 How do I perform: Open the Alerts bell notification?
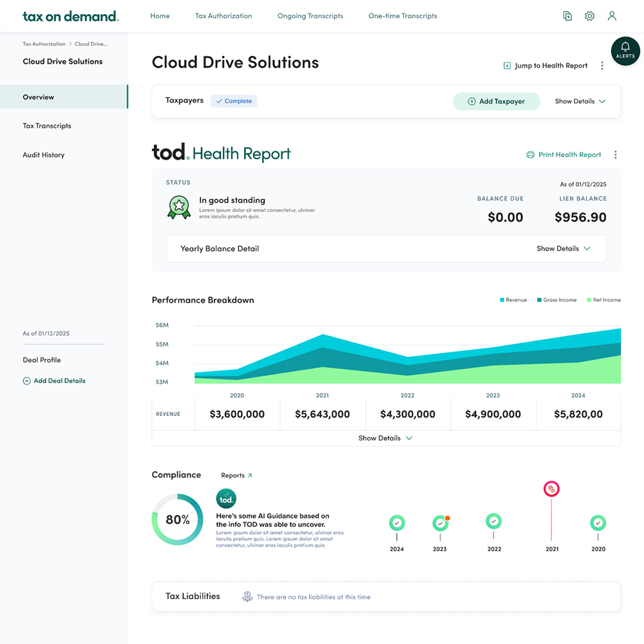[x=625, y=50]
